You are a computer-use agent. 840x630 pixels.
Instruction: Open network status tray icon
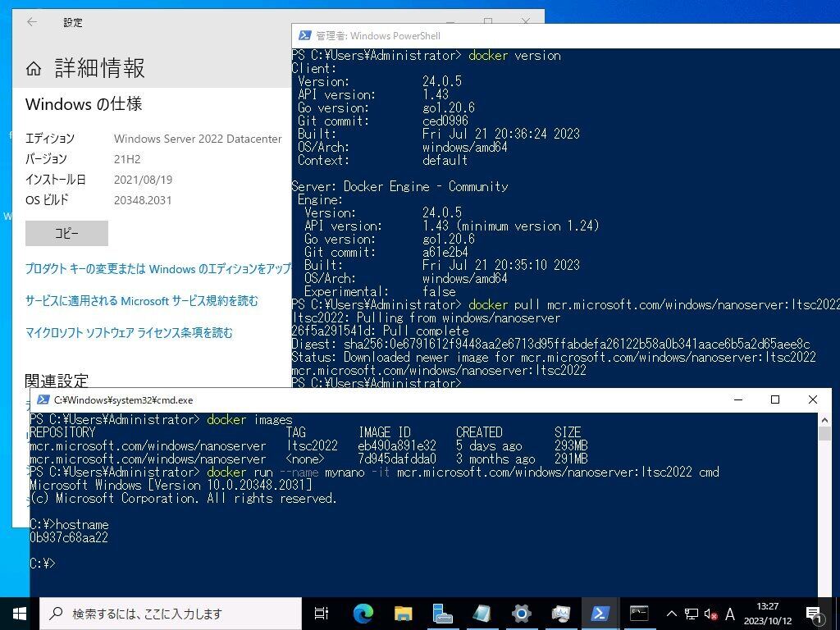(x=692, y=614)
